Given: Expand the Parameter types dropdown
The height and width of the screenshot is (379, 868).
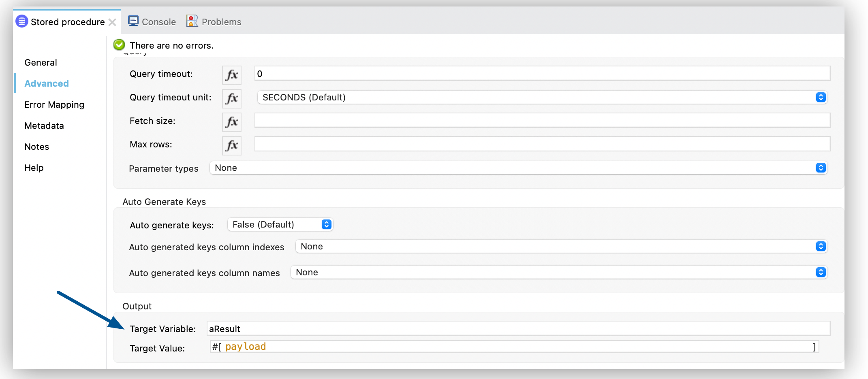Looking at the screenshot, I should click(x=821, y=168).
